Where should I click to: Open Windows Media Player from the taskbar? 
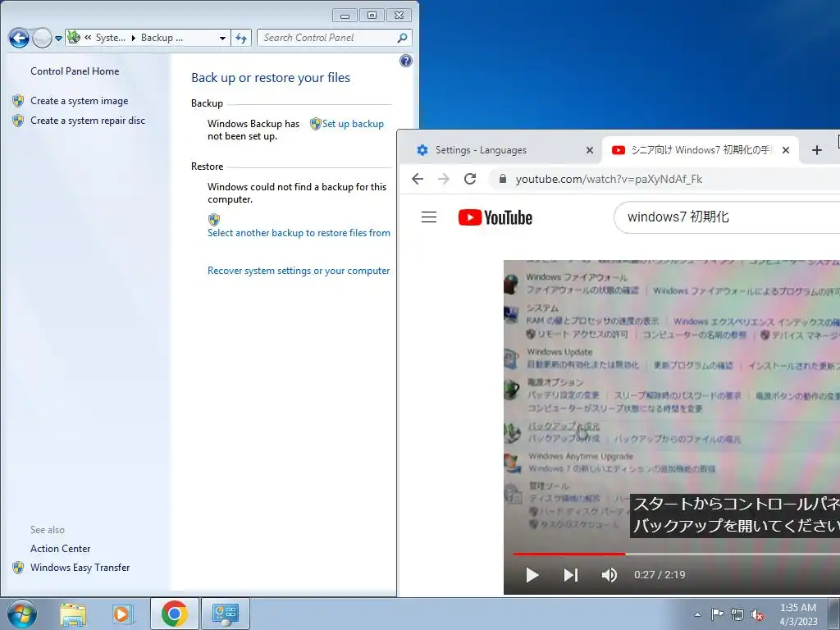pyautogui.click(x=122, y=614)
